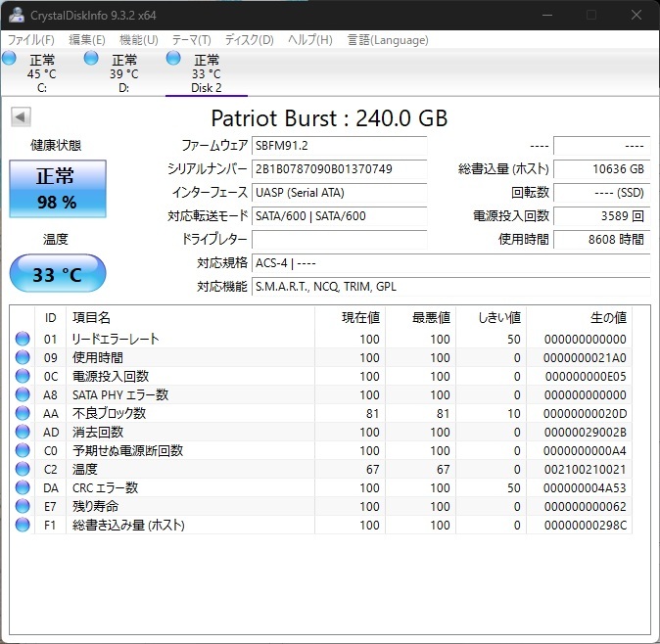Click the blue orb for attribute 01
This screenshot has height=644, width=660.
(x=23, y=339)
